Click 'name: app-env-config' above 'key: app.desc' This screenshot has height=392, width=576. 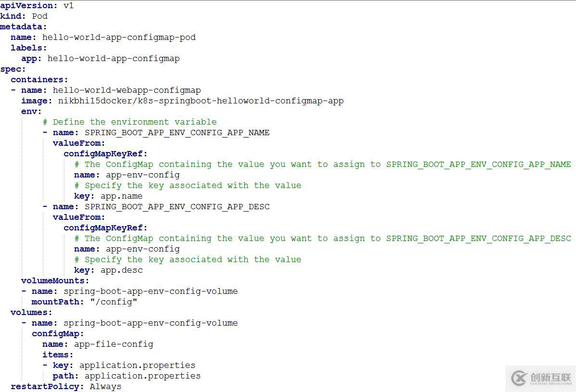coord(127,250)
